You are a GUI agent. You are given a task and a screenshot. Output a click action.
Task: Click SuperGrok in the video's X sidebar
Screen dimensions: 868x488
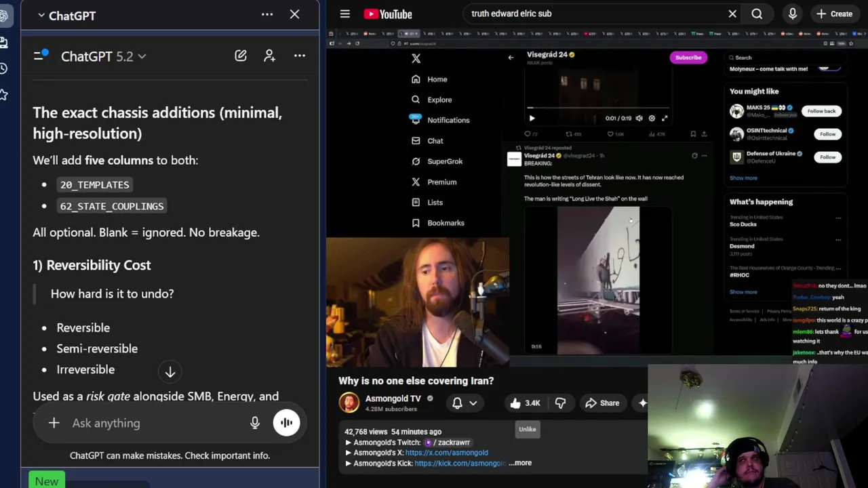coord(437,161)
